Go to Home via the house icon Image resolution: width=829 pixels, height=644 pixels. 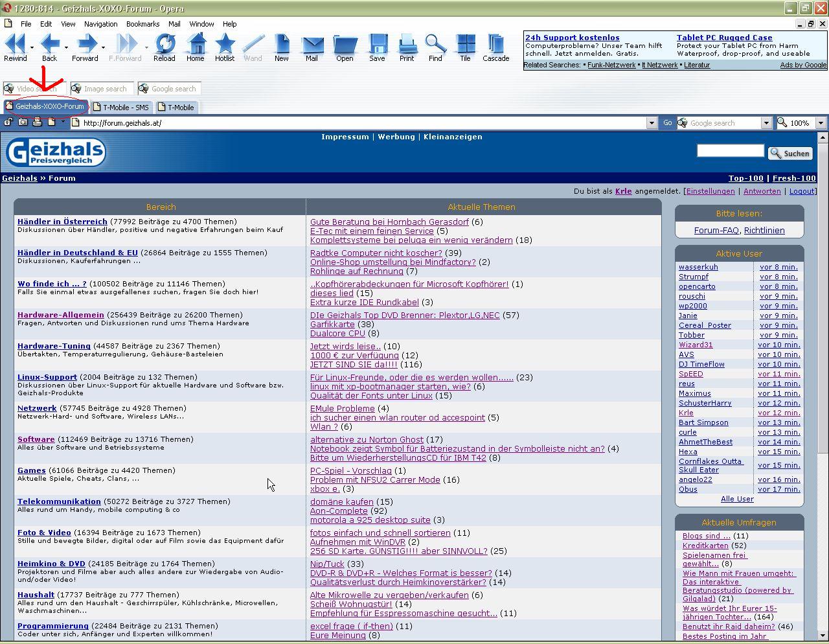tap(196, 44)
